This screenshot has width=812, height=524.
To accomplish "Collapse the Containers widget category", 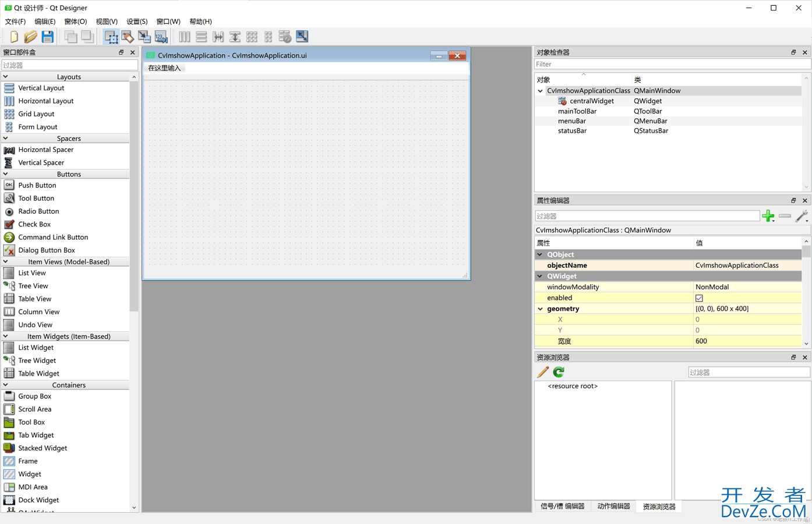I will pos(6,385).
